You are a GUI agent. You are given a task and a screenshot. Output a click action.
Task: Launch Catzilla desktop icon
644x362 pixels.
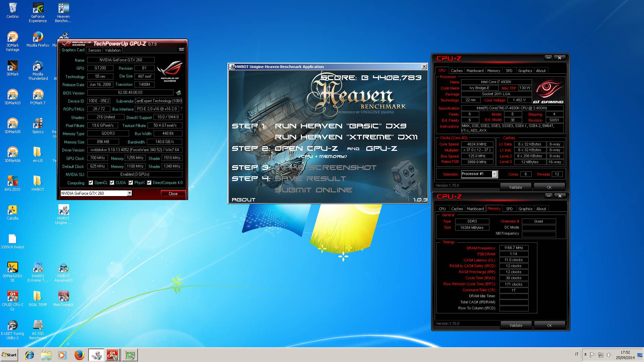tap(12, 212)
